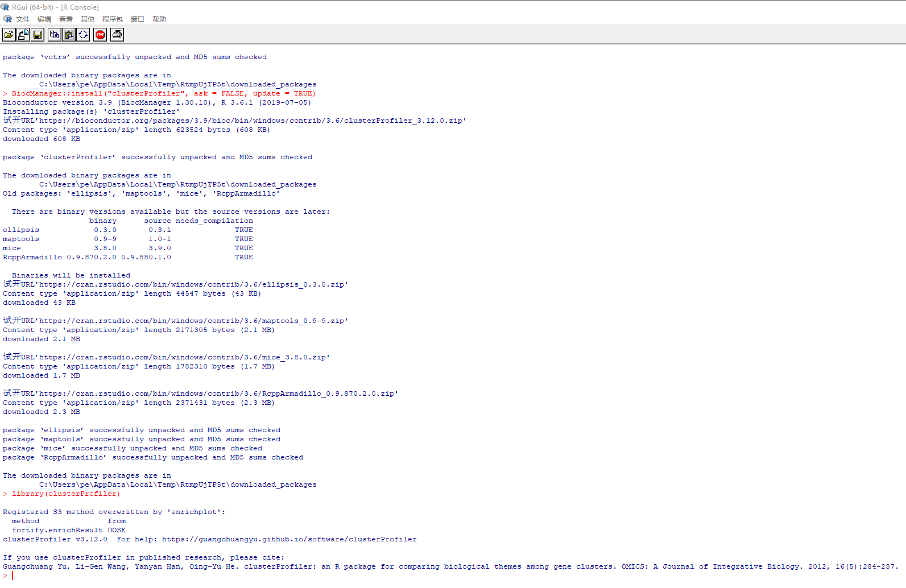Click the R document icon beside the 文件 menu
This screenshot has height=588, width=906.
7,19
